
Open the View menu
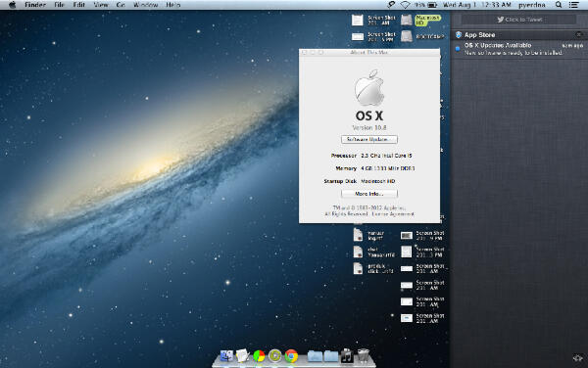coord(101,5)
